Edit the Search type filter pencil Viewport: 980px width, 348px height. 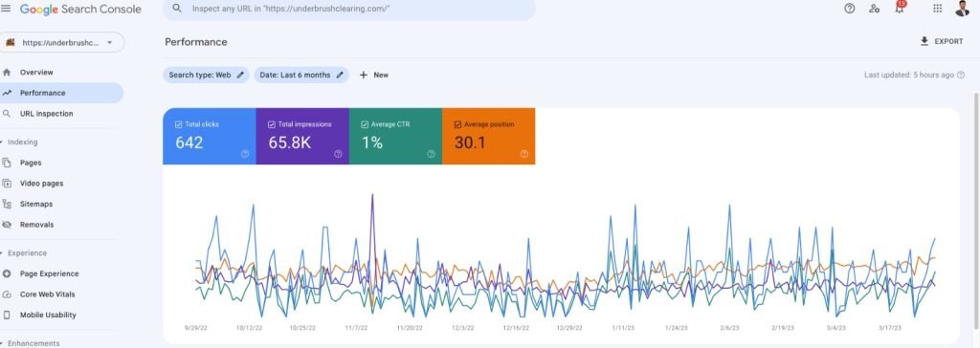[x=240, y=75]
